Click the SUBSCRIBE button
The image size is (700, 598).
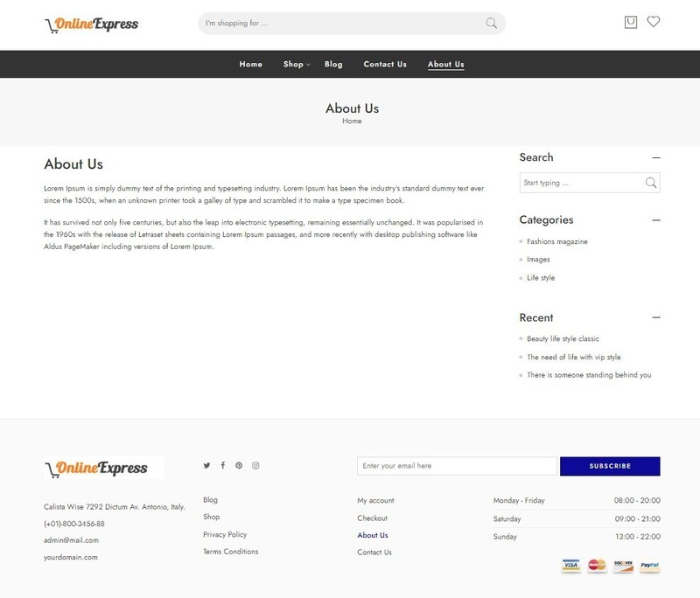(610, 466)
